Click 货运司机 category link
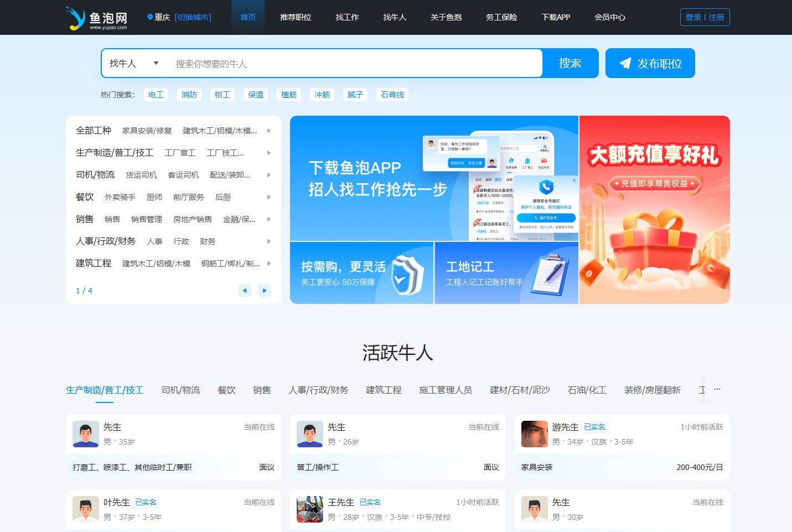The image size is (792, 532). (x=141, y=175)
